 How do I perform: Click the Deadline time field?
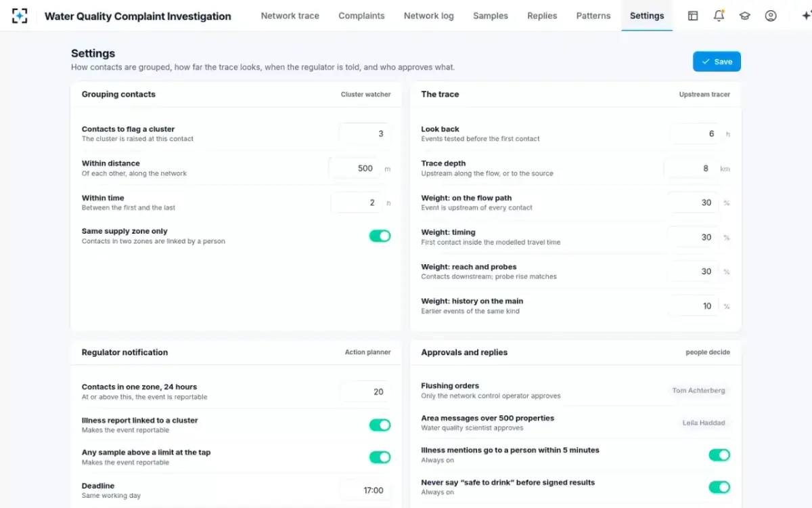click(x=365, y=490)
